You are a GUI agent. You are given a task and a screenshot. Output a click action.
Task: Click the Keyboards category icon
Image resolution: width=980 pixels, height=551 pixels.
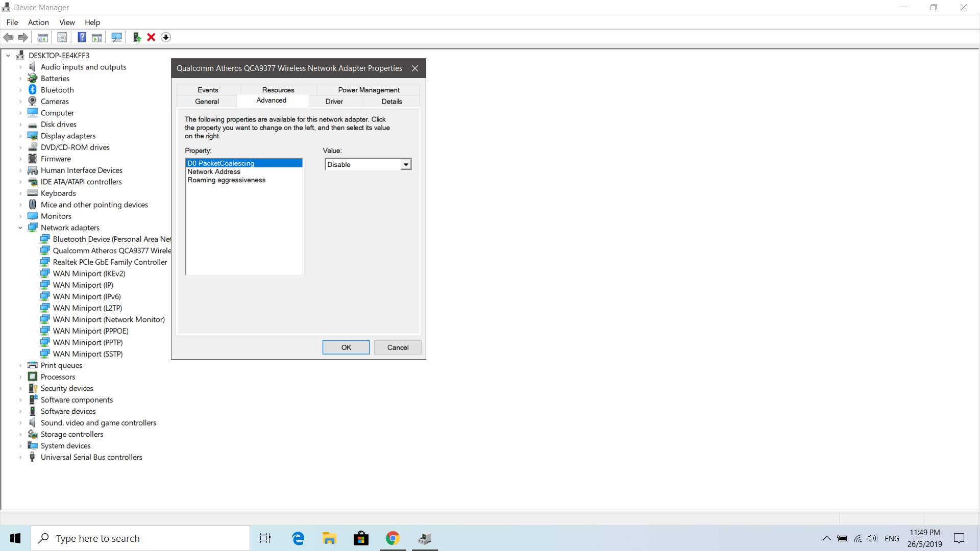pos(33,193)
